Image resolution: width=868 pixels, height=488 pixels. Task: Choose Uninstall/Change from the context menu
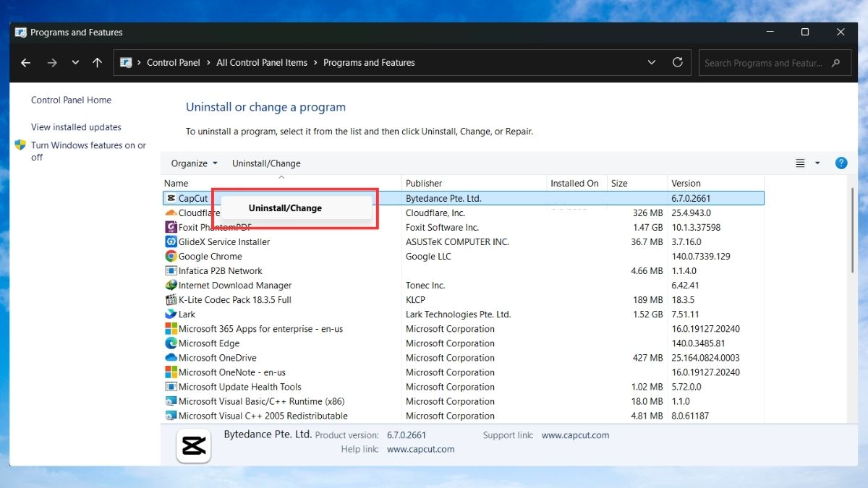(x=285, y=208)
